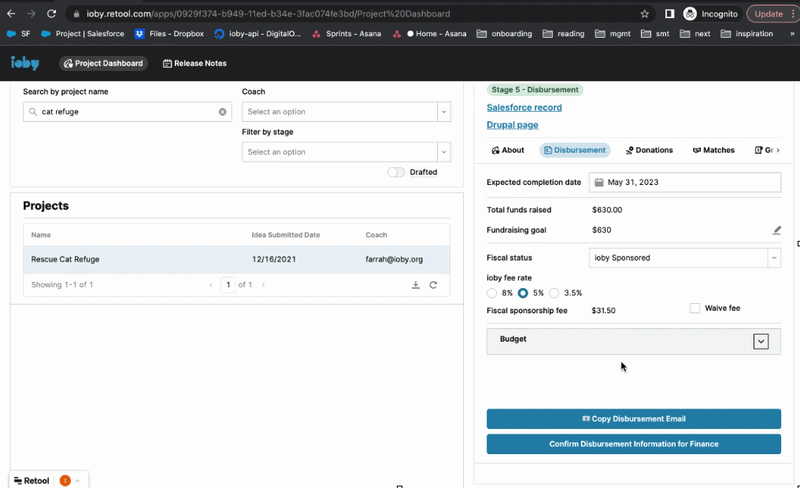Switch to the Matches tab
The width and height of the screenshot is (800, 488).
click(713, 150)
